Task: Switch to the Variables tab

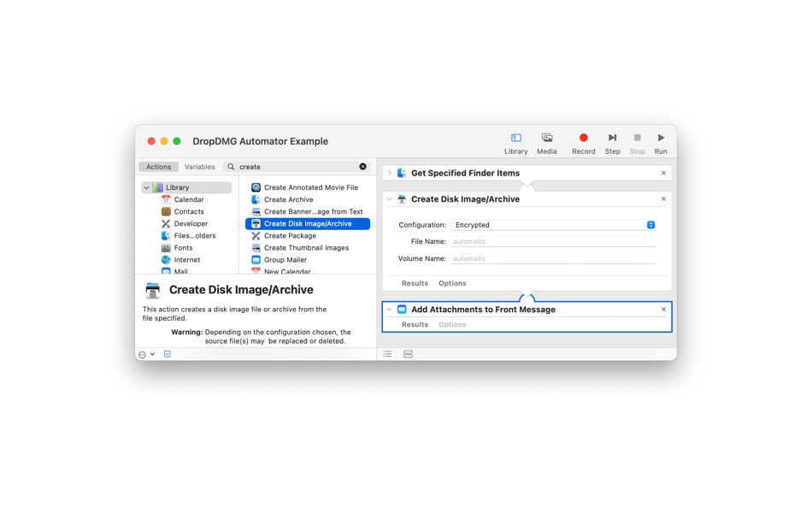Action: tap(199, 167)
